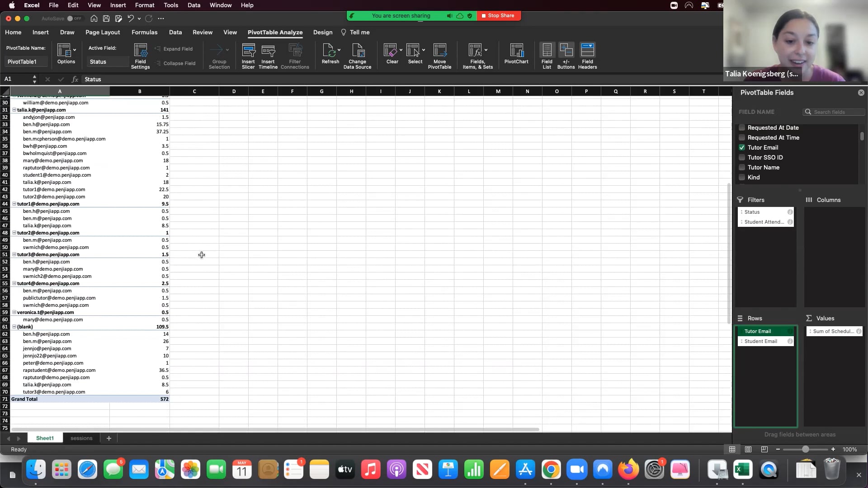Check the Tutor Name field

[x=742, y=167]
